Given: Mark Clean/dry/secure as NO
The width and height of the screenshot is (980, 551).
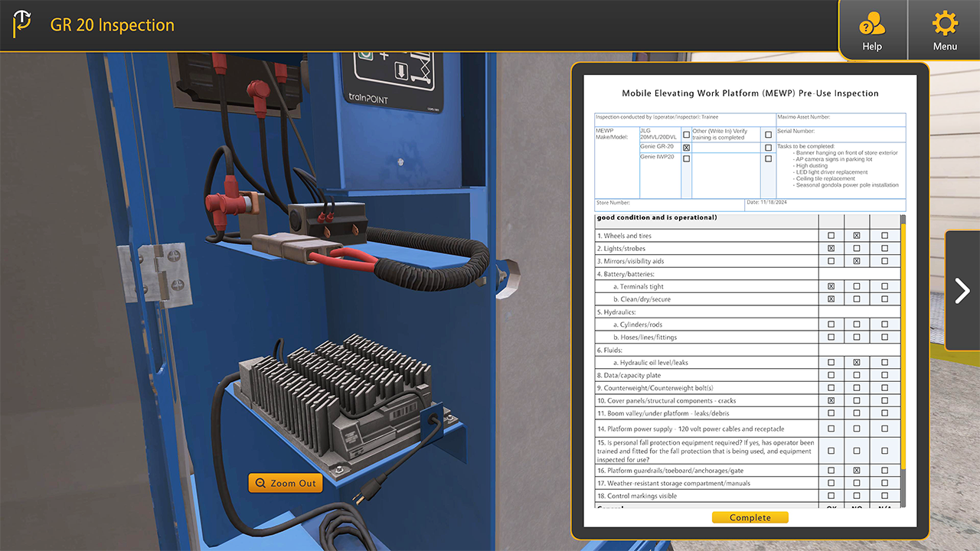Looking at the screenshot, I should pyautogui.click(x=857, y=299).
